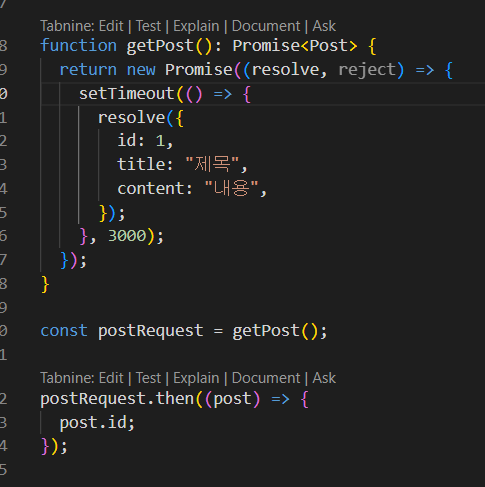
Task: Click Tabnine Edit above function getPost
Action: 111,26
